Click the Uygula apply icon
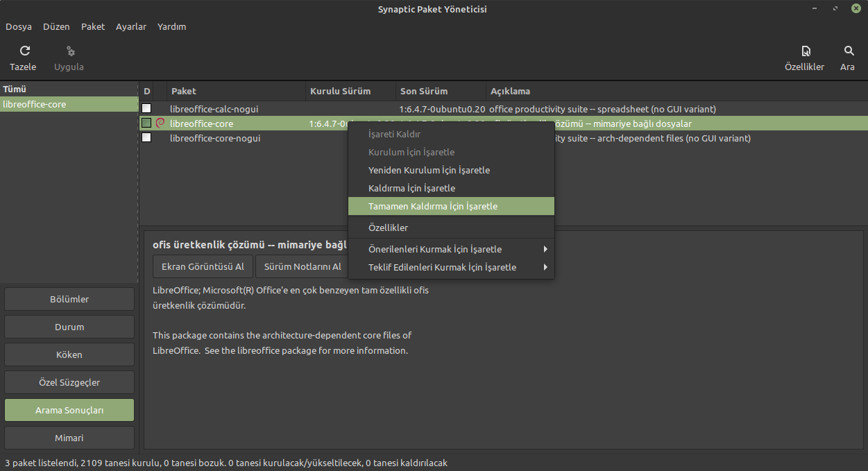Screen dimensions: 868x471 coord(69,51)
